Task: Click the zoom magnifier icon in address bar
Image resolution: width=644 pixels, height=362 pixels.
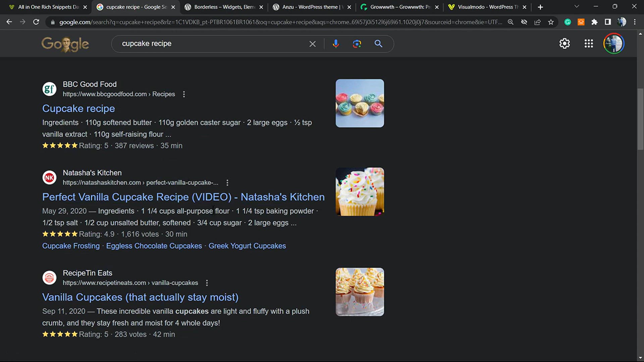Action: (511, 22)
